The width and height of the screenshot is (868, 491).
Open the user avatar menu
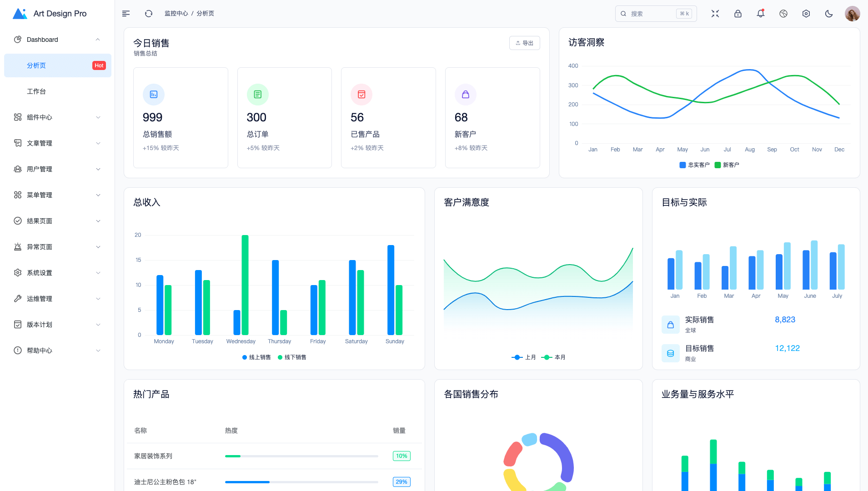point(853,14)
